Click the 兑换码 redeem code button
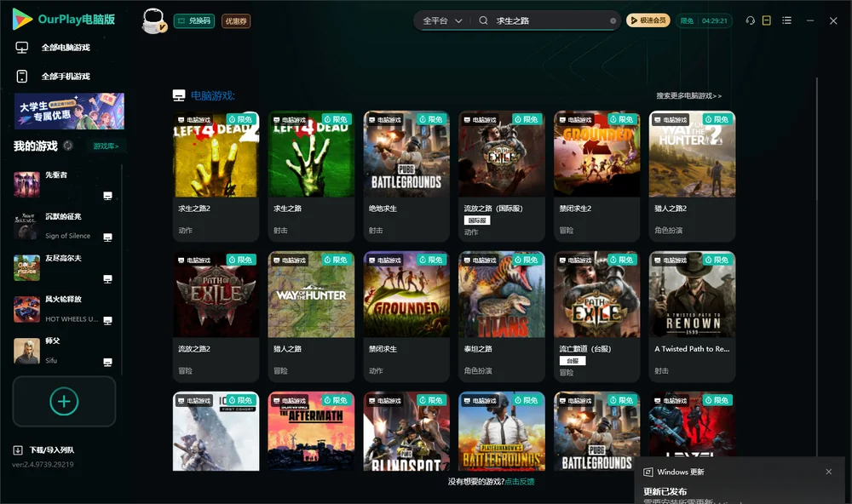Screen dimensions: 852x504 [194, 21]
